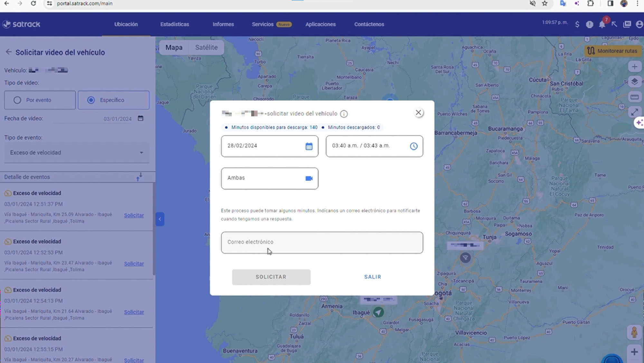Click the Satrack logo
The width and height of the screenshot is (644, 363).
21,24
